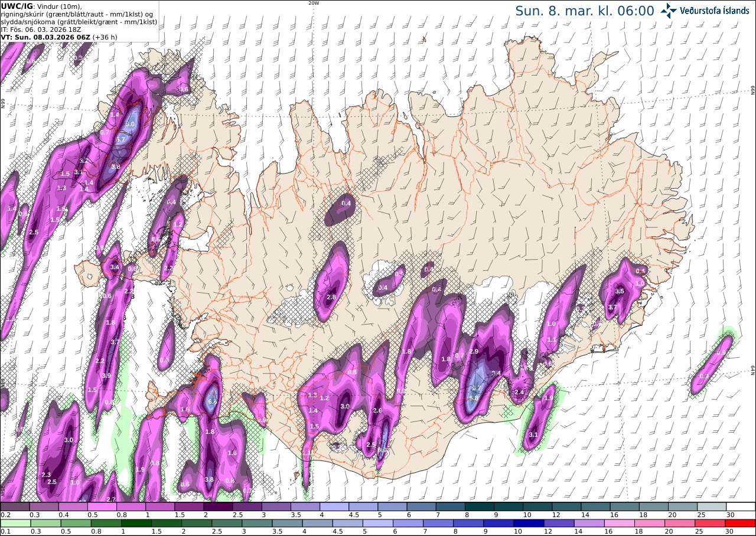756x536 pixels.
Task: Pick the darkest purple snow swatch labeled 2
Action: tap(218, 506)
